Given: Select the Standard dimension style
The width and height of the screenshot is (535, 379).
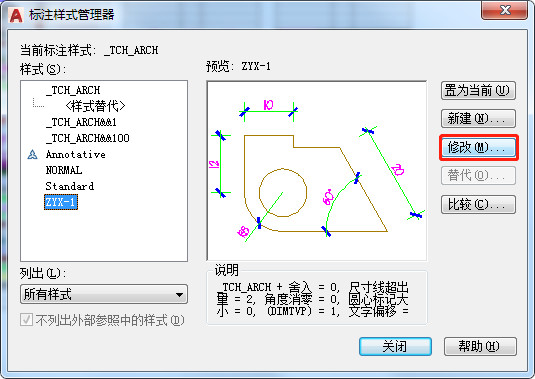Looking at the screenshot, I should click(x=70, y=186).
